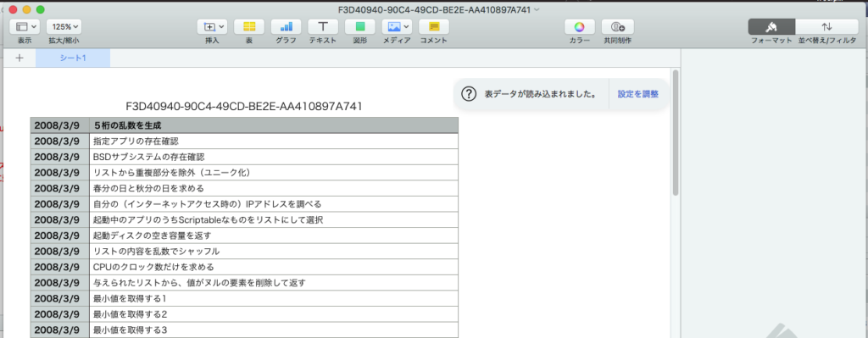
Task: Select cell CPUのクロック数だけを求める
Action: pos(274,267)
